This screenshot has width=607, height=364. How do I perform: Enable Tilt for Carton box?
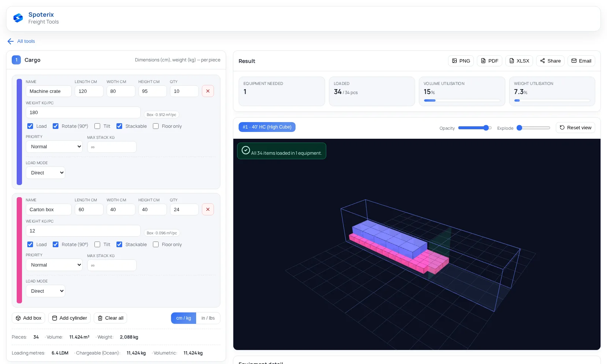[97, 245]
